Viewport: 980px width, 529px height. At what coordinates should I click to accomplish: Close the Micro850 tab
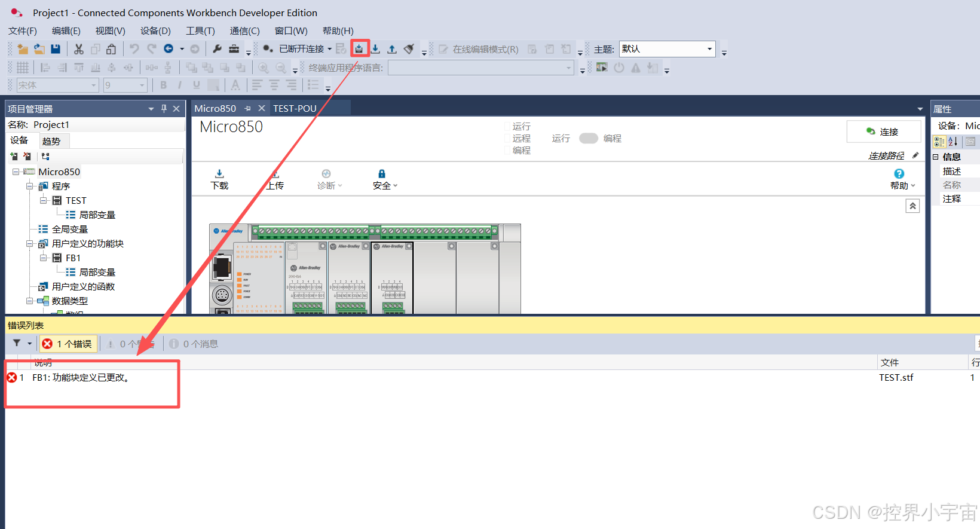coord(261,108)
